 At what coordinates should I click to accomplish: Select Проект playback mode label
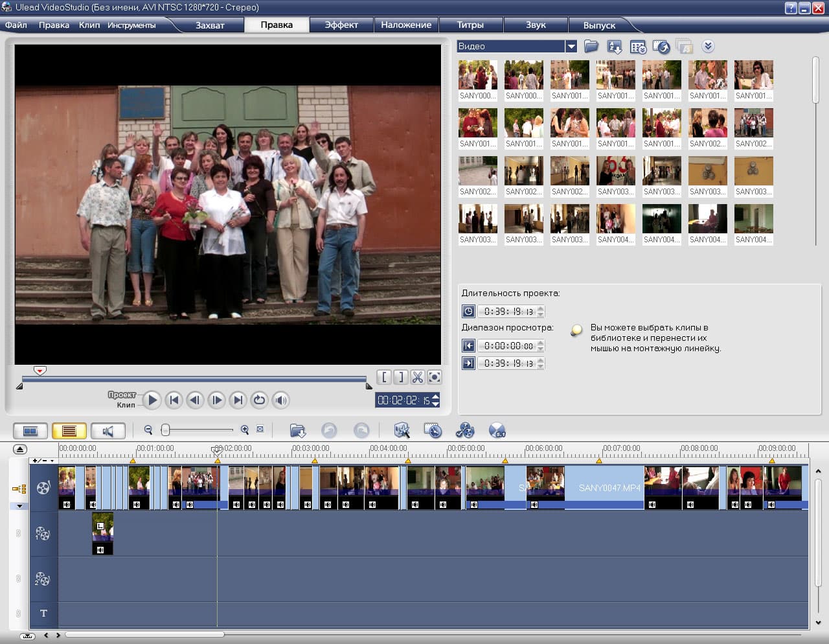122,395
